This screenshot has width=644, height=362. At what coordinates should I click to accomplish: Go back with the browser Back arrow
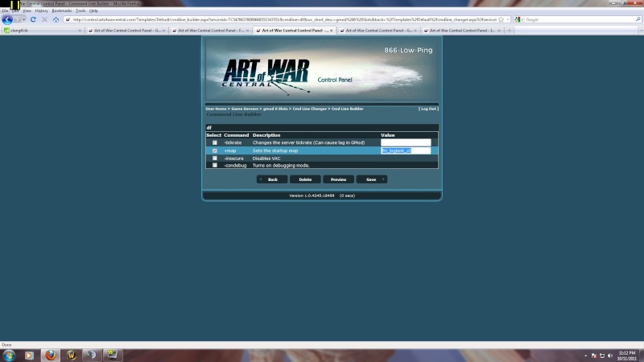(x=7, y=19)
